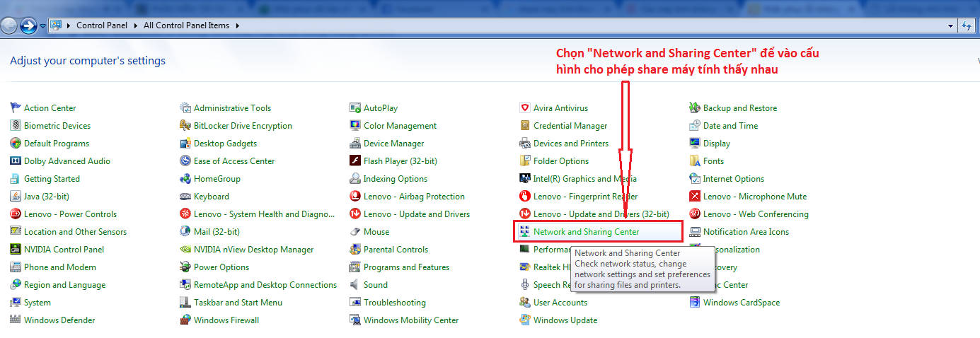980x338 pixels.
Task: Click the BitLocker Drive Encryption icon
Action: (185, 126)
